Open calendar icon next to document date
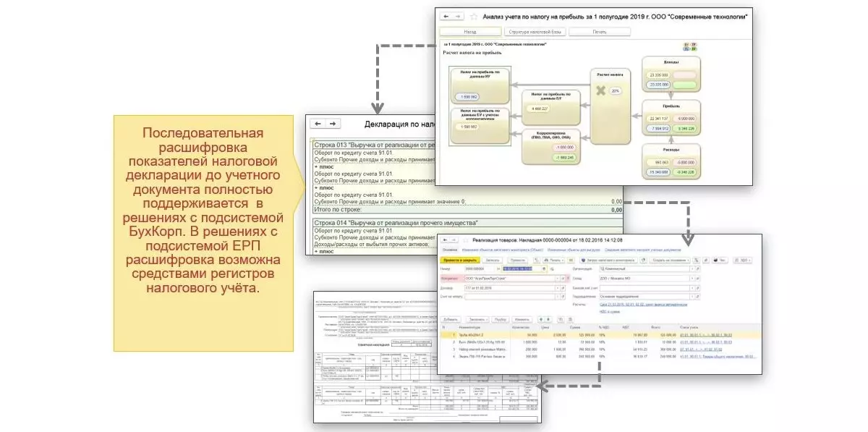This screenshot has height=432, width=868. click(544, 268)
